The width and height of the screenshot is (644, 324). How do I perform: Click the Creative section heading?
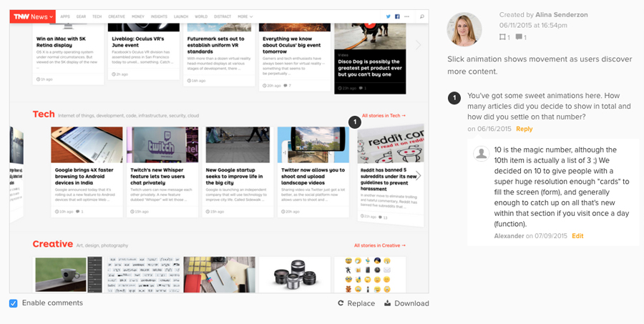click(x=52, y=244)
